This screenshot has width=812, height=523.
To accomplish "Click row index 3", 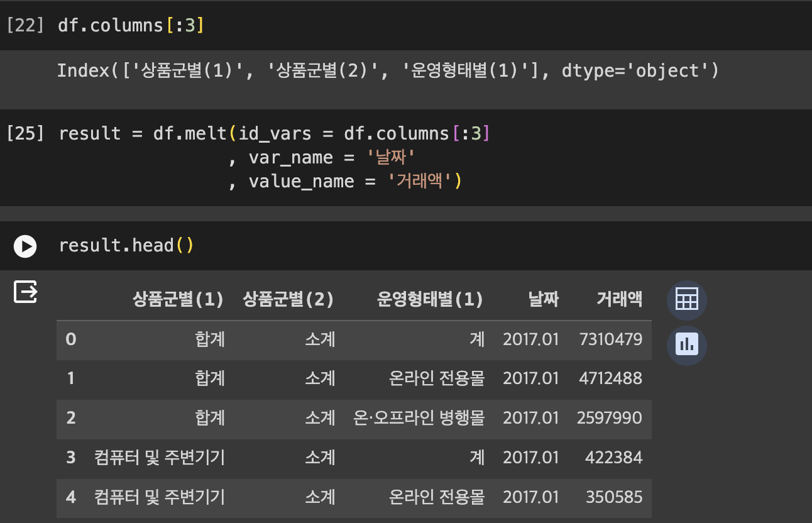I will click(71, 458).
